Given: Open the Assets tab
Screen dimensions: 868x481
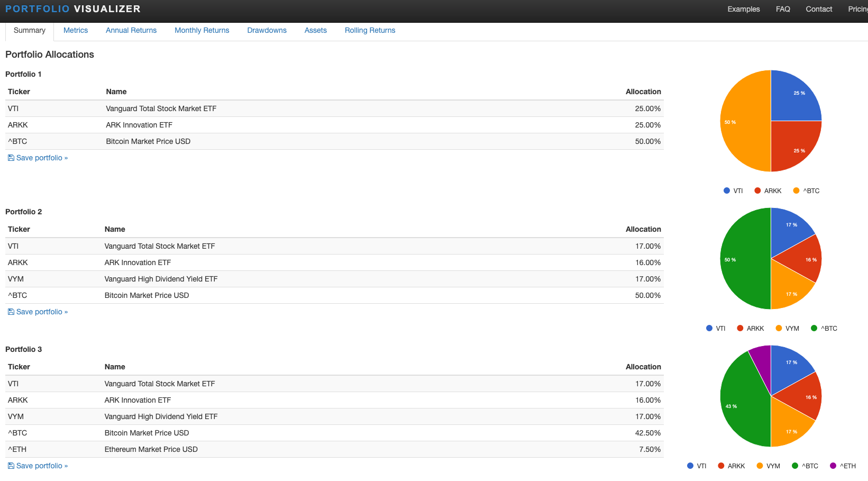Looking at the screenshot, I should click(x=316, y=30).
